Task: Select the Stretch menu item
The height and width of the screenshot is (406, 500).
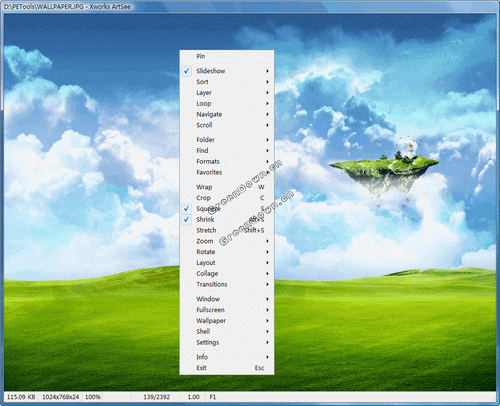Action: coord(227,230)
